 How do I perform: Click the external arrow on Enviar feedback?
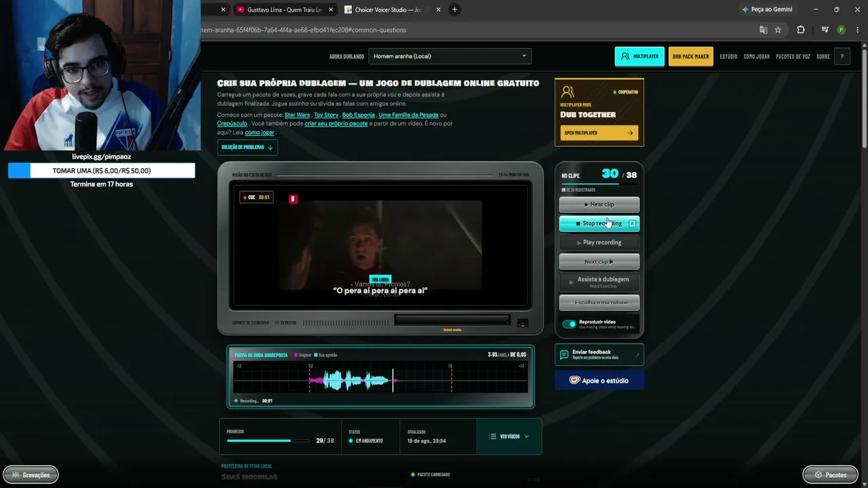point(637,354)
